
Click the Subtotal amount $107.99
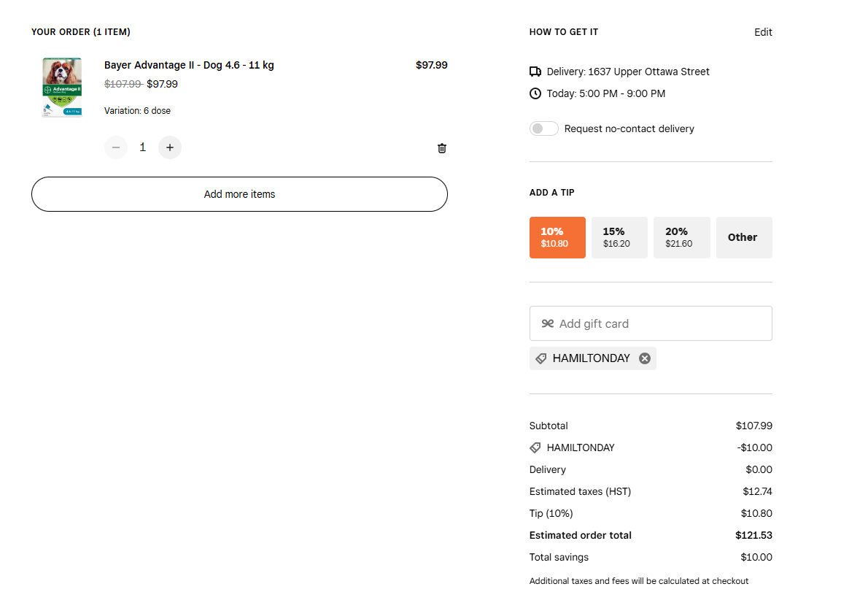click(753, 426)
